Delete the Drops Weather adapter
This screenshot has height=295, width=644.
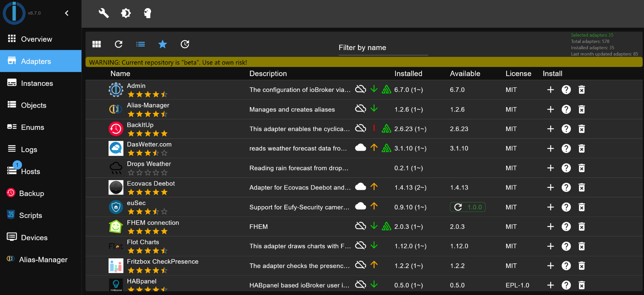pos(582,168)
